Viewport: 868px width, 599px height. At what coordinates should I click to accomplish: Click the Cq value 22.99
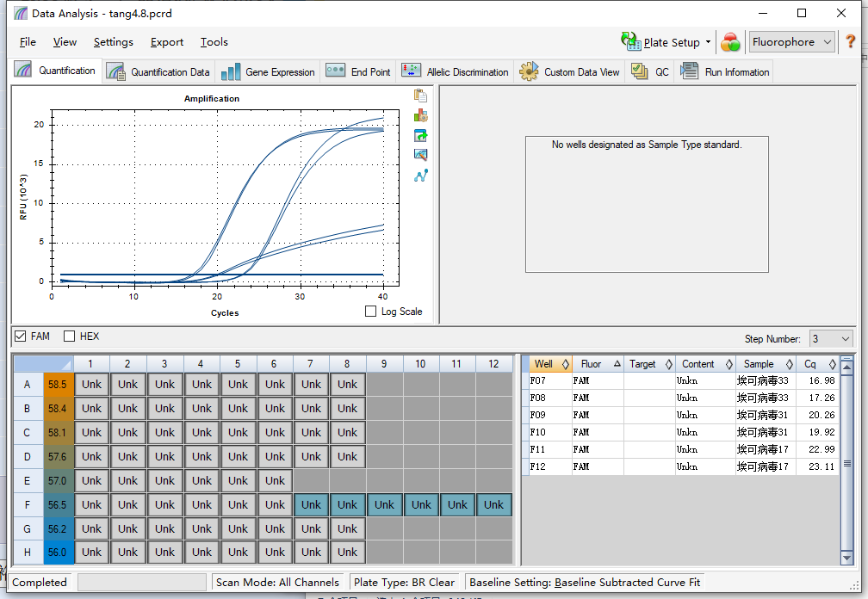pyautogui.click(x=821, y=449)
